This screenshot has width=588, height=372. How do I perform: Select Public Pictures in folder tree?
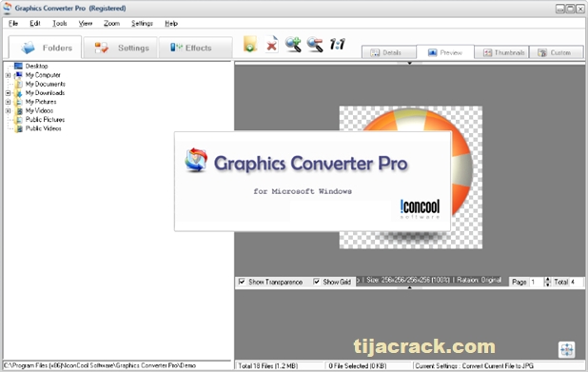click(x=45, y=120)
